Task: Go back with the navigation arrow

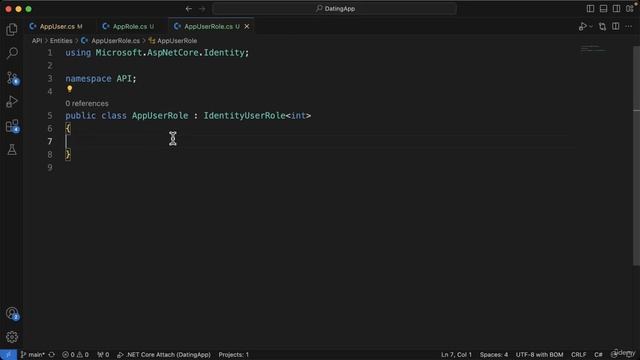Action: [189, 9]
